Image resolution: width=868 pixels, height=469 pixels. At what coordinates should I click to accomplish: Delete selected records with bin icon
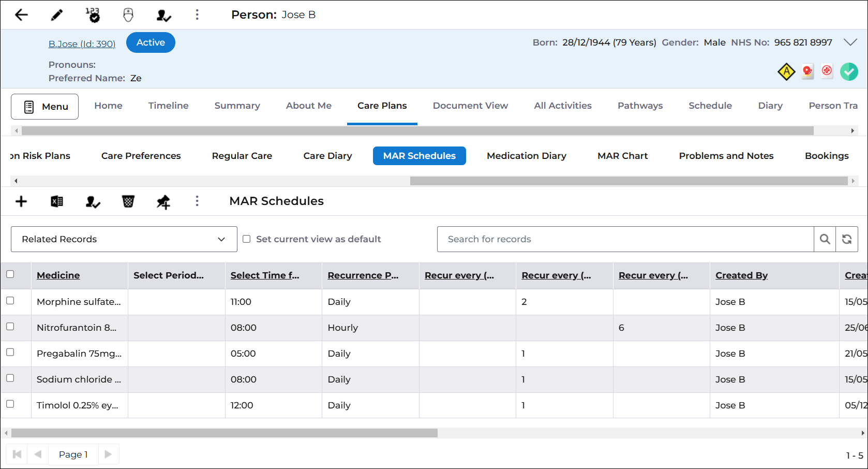128,201
